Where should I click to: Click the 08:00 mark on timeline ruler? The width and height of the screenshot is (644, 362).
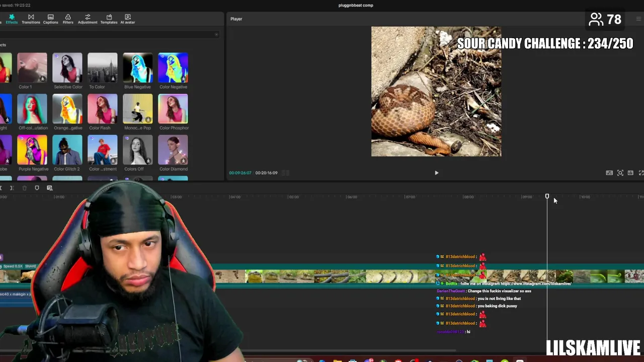(x=468, y=197)
